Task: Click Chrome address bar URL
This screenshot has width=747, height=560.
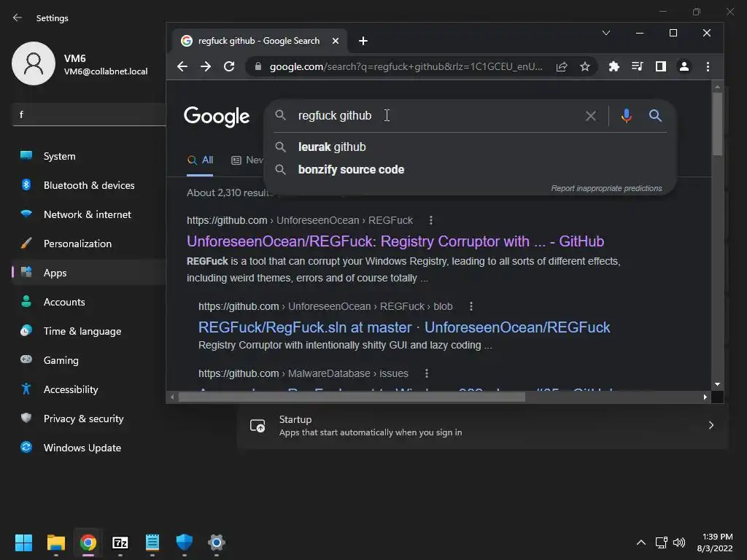Action: [x=406, y=66]
